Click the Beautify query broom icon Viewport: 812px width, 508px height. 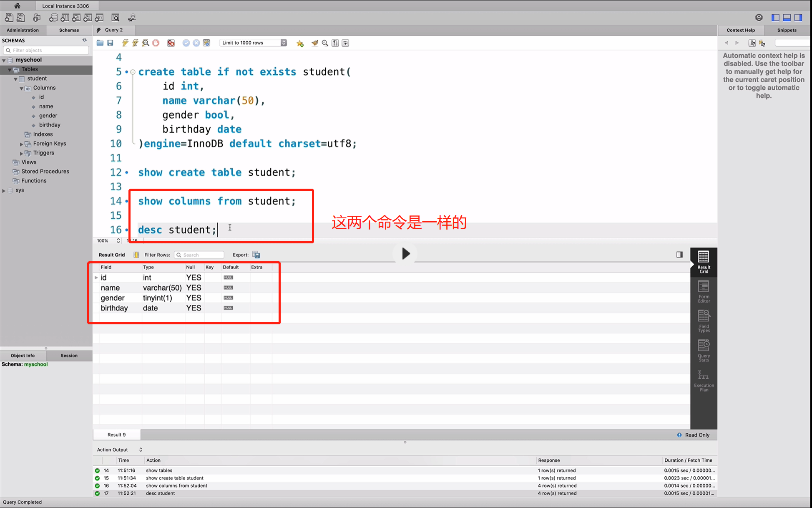tap(314, 43)
